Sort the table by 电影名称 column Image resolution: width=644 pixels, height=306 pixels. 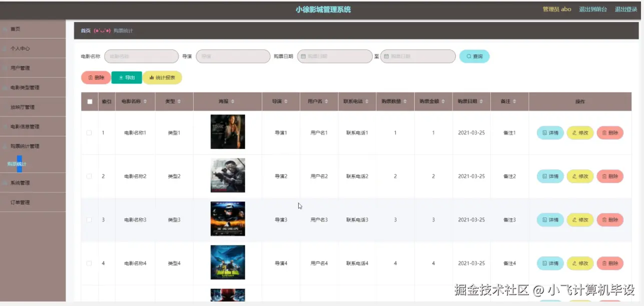(x=146, y=101)
